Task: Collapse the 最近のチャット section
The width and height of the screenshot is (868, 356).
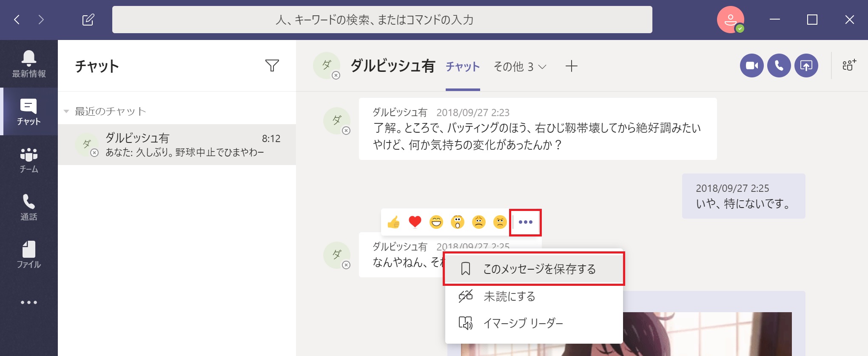Action: (x=66, y=111)
